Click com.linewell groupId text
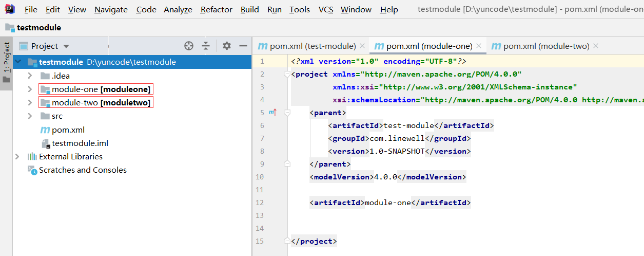Screen dimensions: 644x256 coord(397,138)
